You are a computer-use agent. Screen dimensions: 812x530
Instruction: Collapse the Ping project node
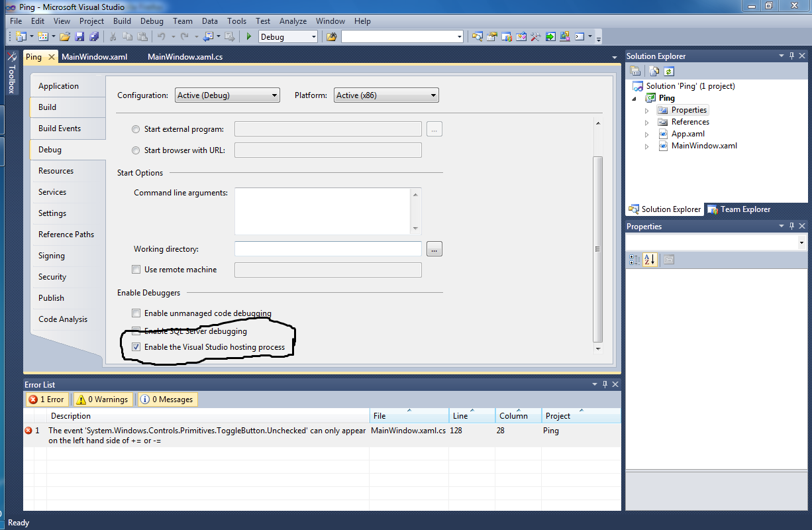tap(634, 98)
